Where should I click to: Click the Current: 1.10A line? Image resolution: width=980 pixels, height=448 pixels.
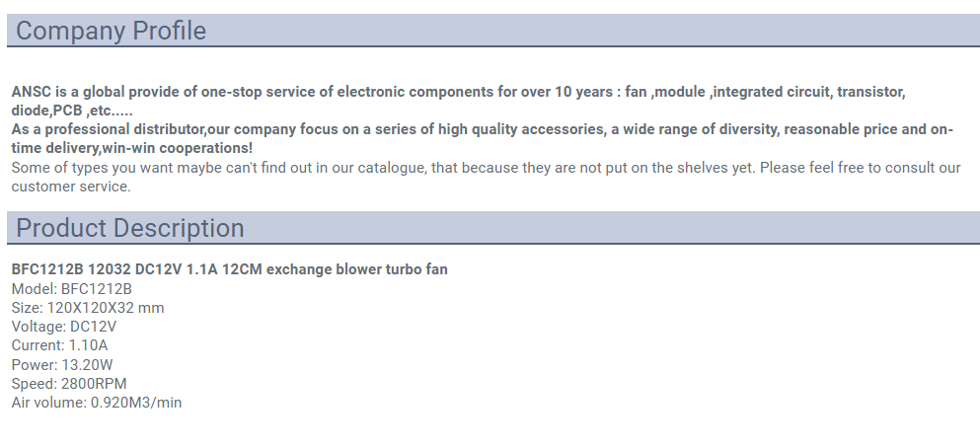59,345
